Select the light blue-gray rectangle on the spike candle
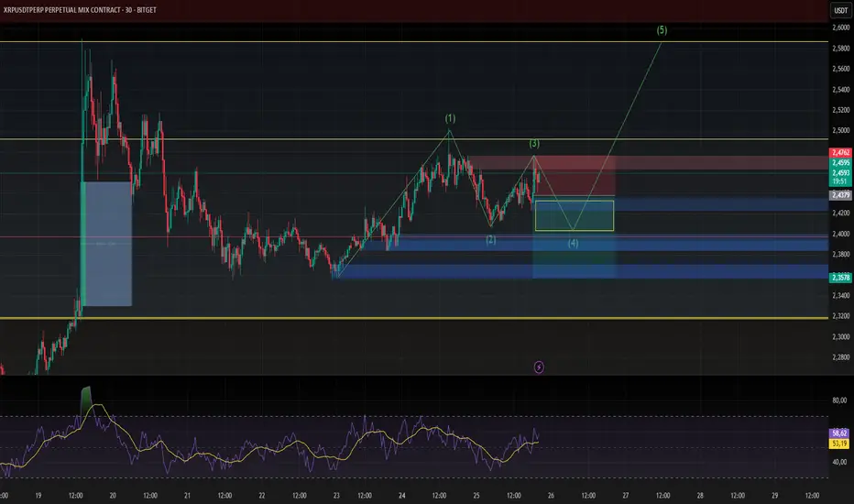This screenshot has width=854, height=504. click(x=106, y=244)
